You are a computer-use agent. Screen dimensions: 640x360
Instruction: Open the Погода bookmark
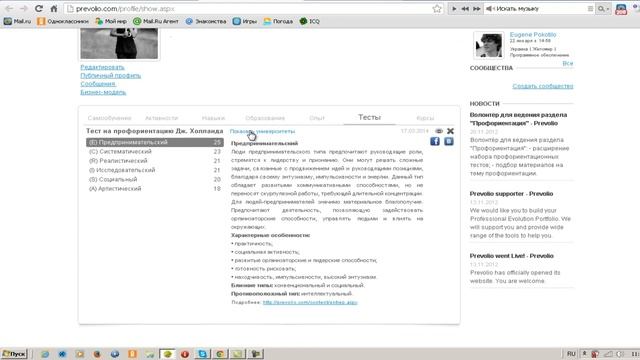(x=278, y=21)
